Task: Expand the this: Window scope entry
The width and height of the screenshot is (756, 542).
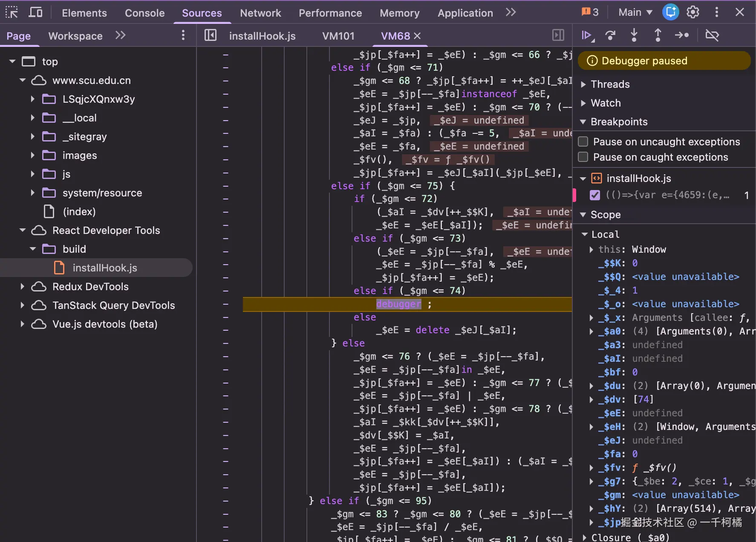Action: (x=592, y=249)
